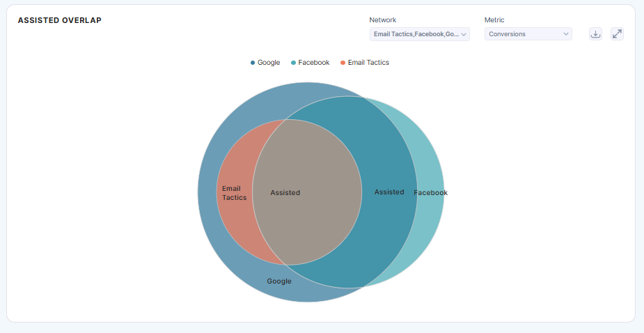The width and height of the screenshot is (644, 333).
Task: Click the Facebook label in Venn diagram
Action: click(x=430, y=193)
